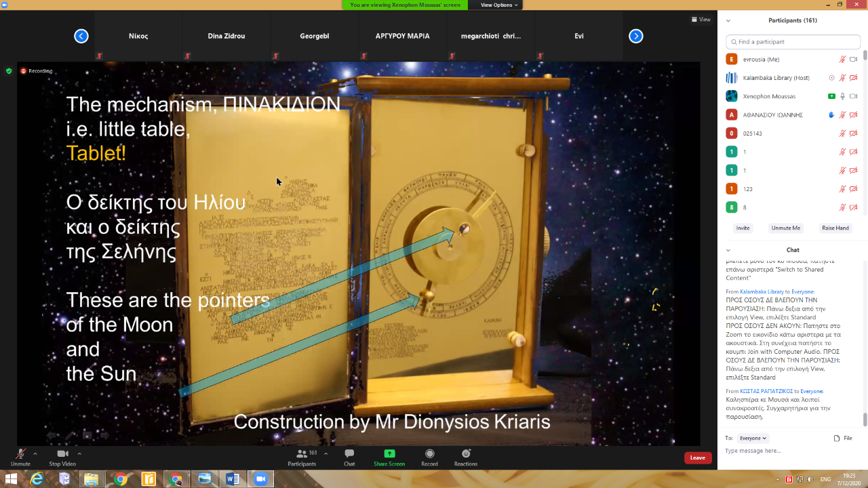Click the Find a participant search field
This screenshot has height=488, width=868.
click(793, 42)
